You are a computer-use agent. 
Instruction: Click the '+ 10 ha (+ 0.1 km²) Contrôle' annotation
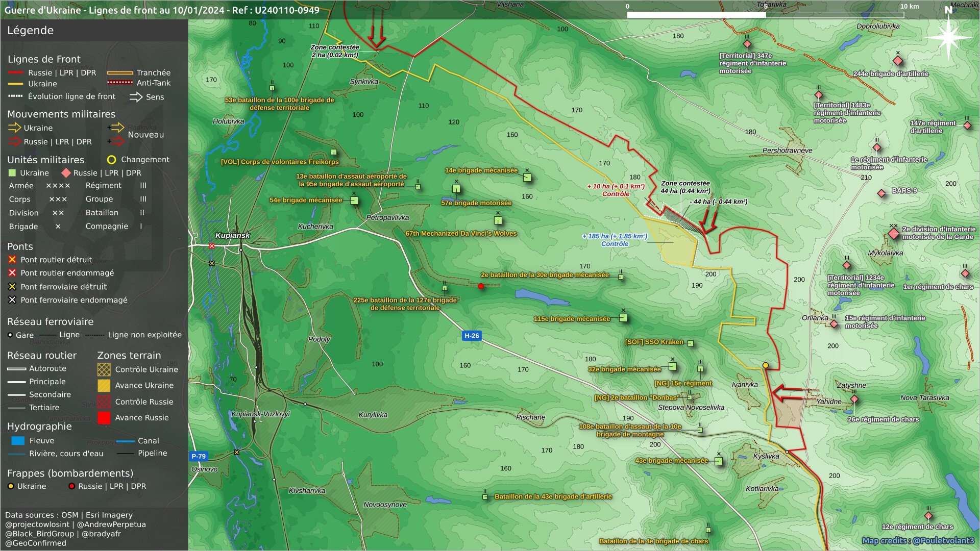(x=616, y=190)
